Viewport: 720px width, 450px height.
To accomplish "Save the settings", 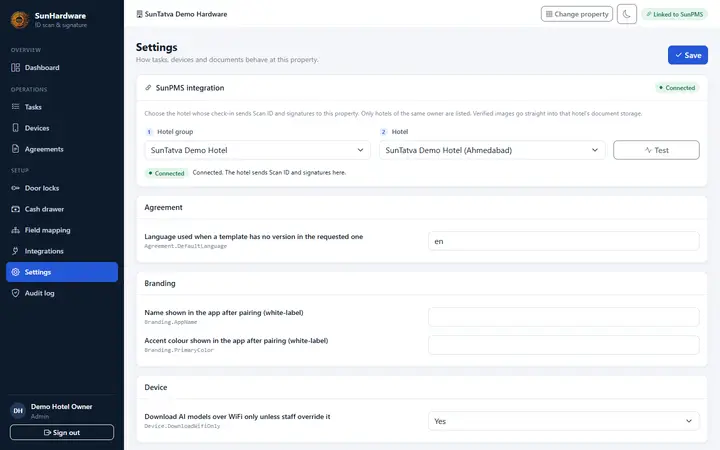I will (x=687, y=55).
